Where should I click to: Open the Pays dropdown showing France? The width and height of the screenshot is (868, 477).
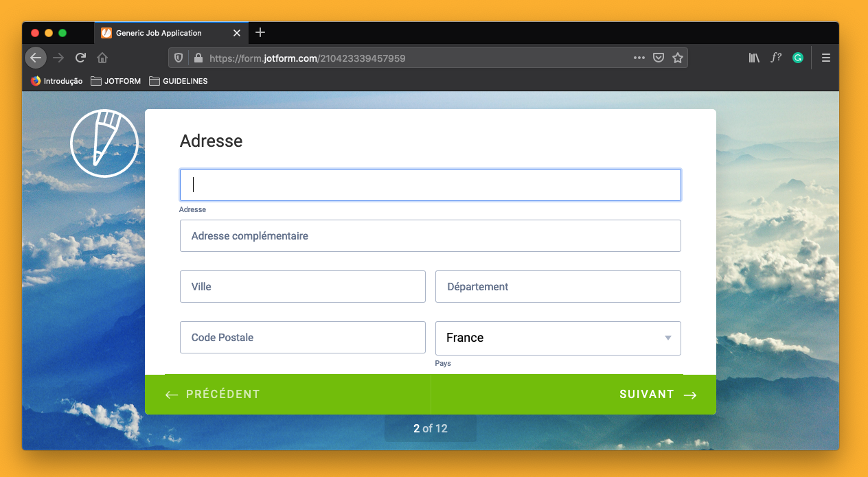pos(558,338)
